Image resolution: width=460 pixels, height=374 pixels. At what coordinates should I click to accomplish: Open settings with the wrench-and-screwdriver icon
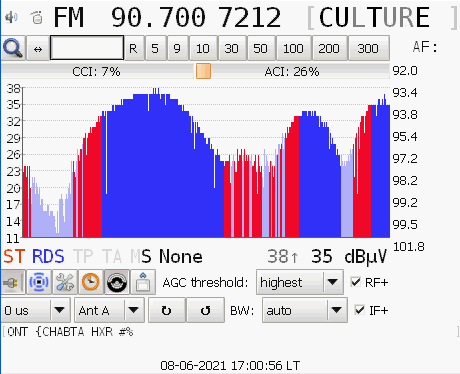point(65,282)
